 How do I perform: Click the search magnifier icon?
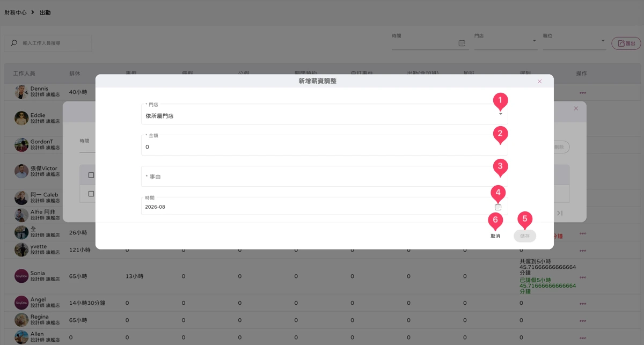tap(14, 43)
